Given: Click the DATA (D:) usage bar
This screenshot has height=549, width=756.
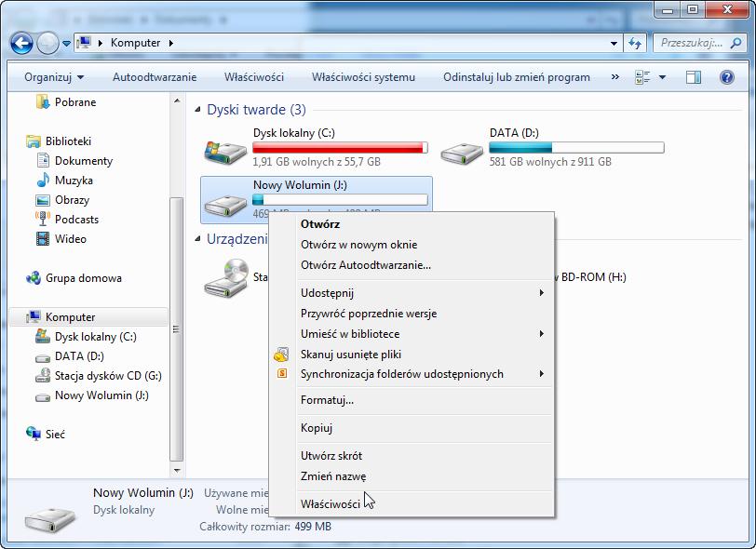Looking at the screenshot, I should coord(576,148).
